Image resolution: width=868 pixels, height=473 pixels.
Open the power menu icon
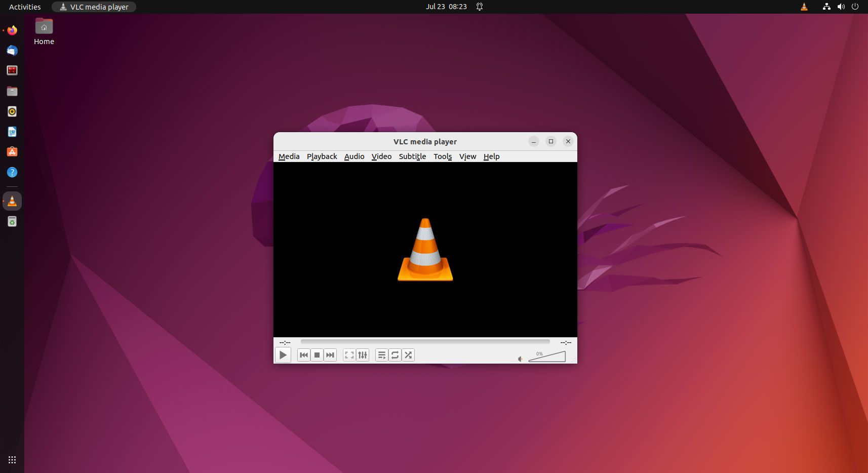855,7
